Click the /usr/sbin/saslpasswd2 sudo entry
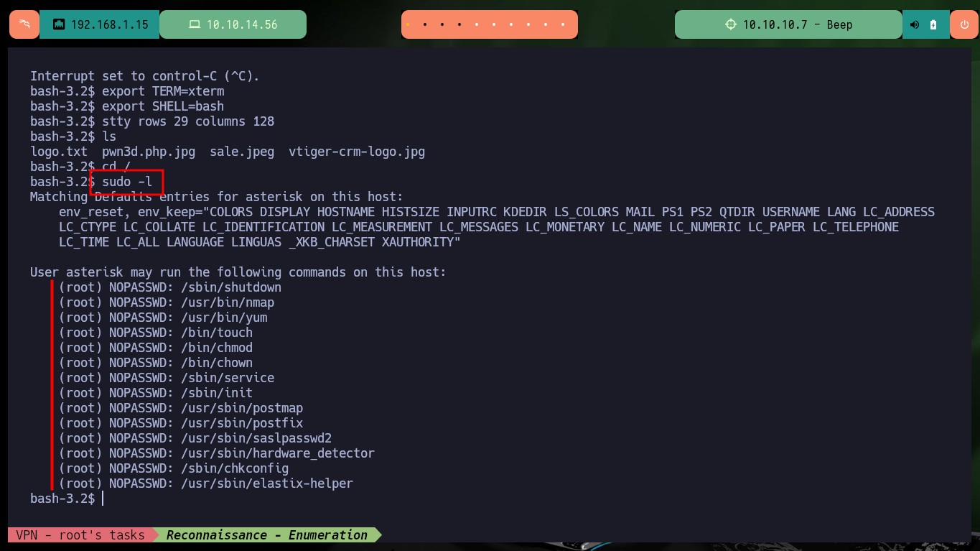This screenshot has width=980, height=551. tap(195, 438)
